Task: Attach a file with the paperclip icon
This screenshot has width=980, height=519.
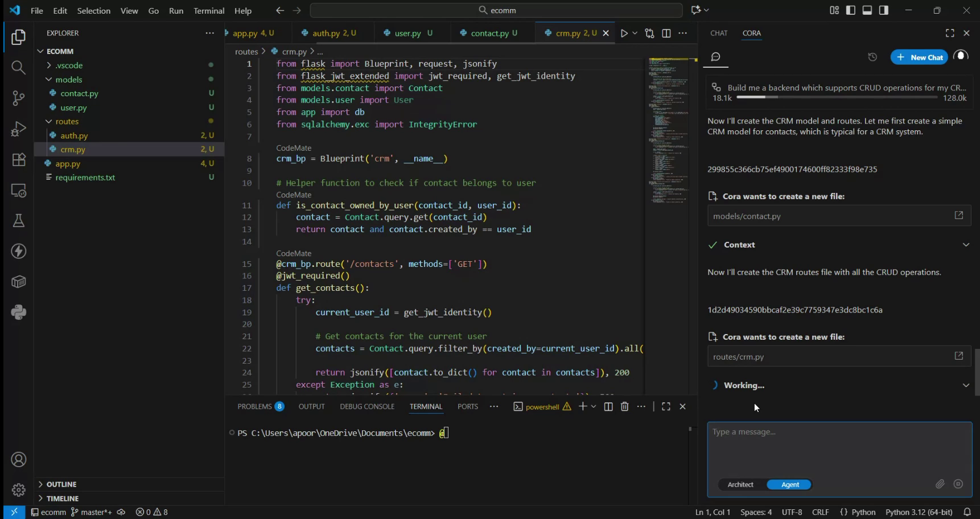Action: click(940, 484)
